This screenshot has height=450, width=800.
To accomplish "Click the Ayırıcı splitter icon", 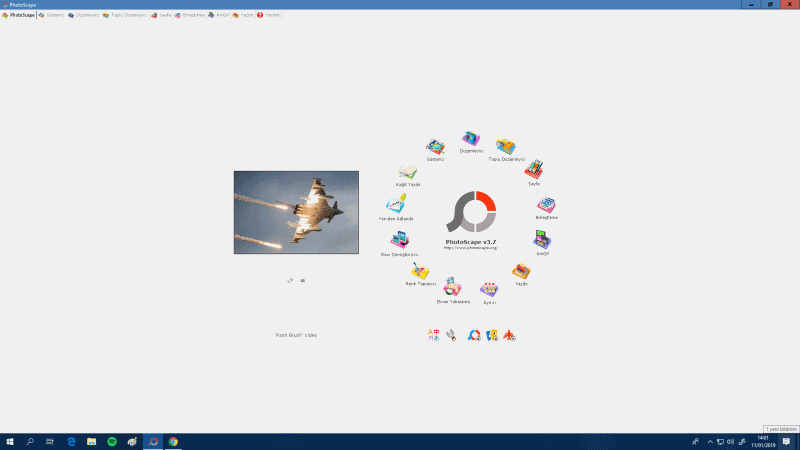I will 489,289.
